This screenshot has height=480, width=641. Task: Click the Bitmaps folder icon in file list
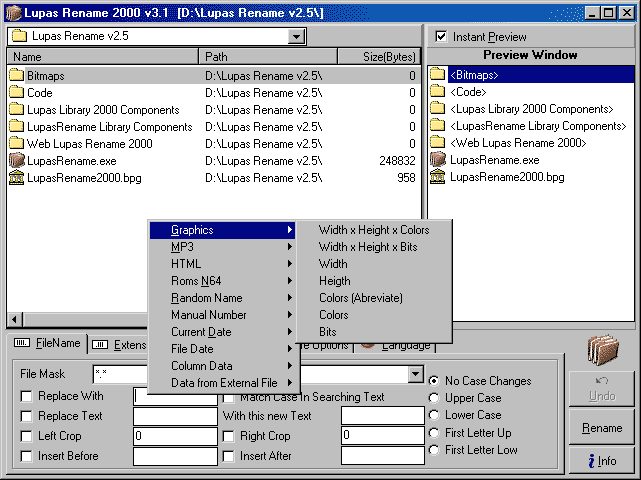point(17,75)
